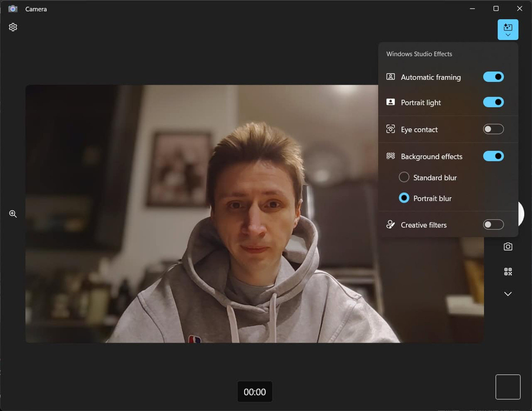Click the Camera title text
The height and width of the screenshot is (411, 532).
36,9
